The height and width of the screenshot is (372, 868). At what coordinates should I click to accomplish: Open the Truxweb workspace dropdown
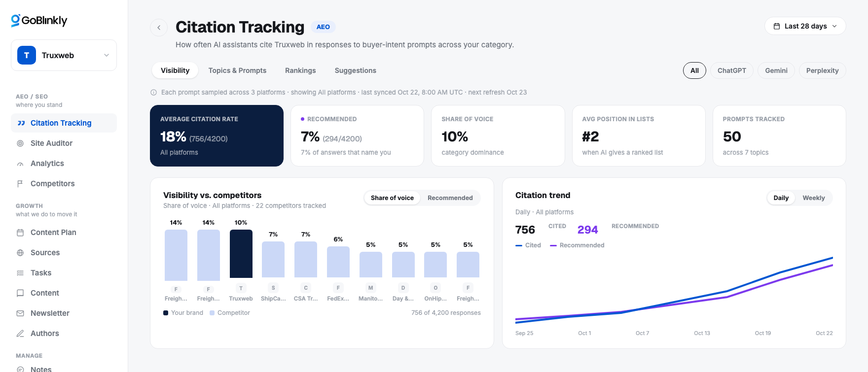pyautogui.click(x=64, y=55)
